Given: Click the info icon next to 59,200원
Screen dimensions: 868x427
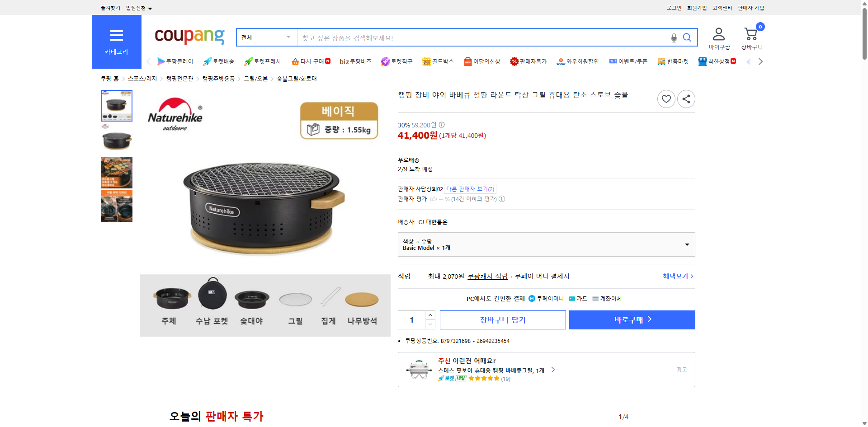Looking at the screenshot, I should (441, 125).
